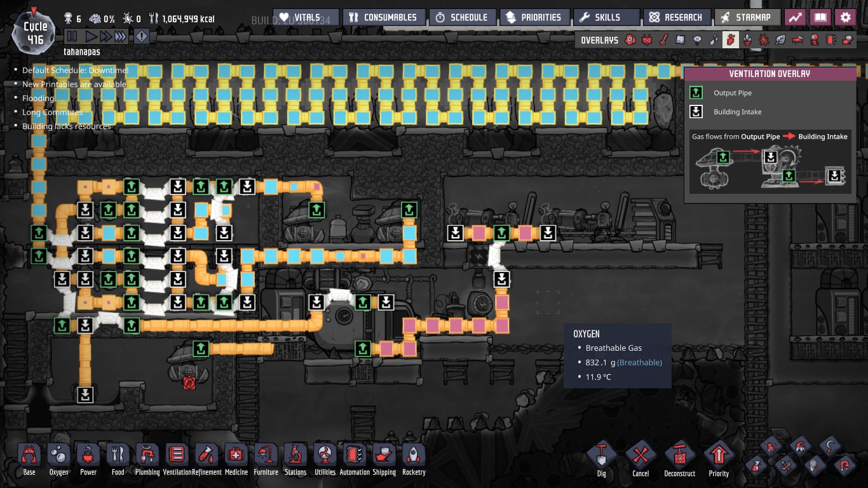Open the colony reports chart icon
868x488 pixels.
(x=795, y=18)
